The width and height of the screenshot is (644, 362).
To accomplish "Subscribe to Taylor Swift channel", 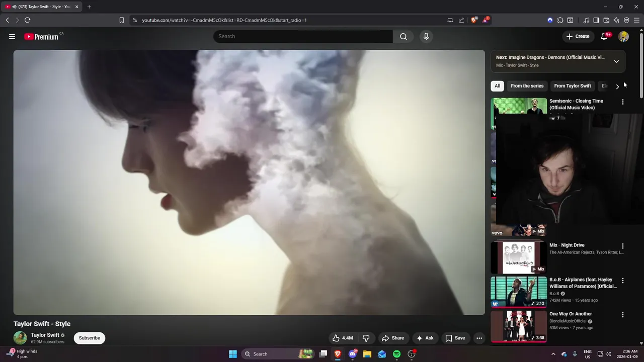I will point(89,338).
